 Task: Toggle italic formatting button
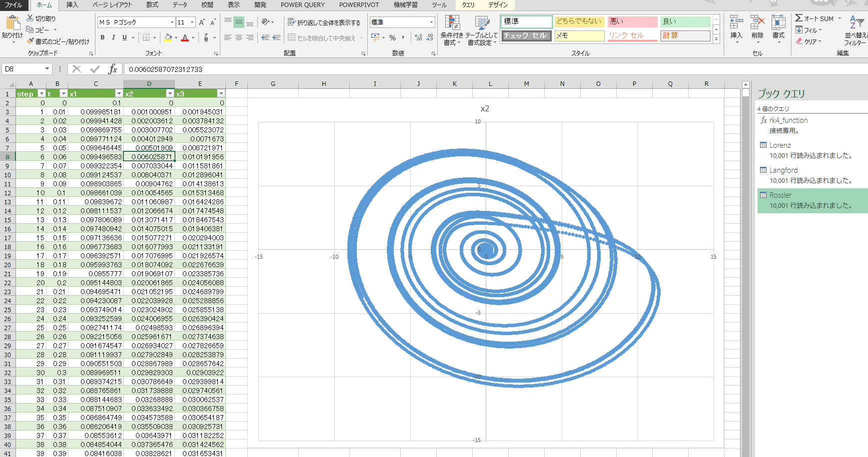point(113,37)
